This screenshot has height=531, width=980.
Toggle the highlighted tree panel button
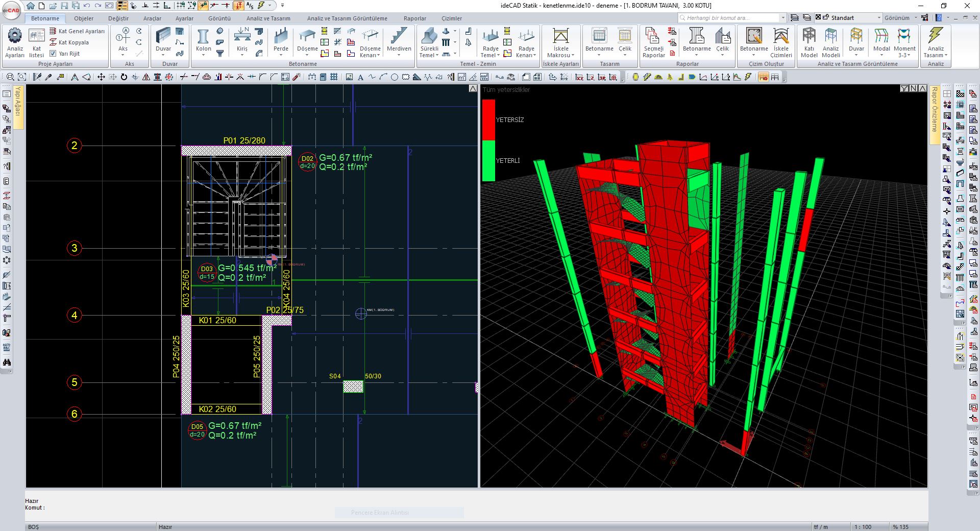(x=122, y=6)
